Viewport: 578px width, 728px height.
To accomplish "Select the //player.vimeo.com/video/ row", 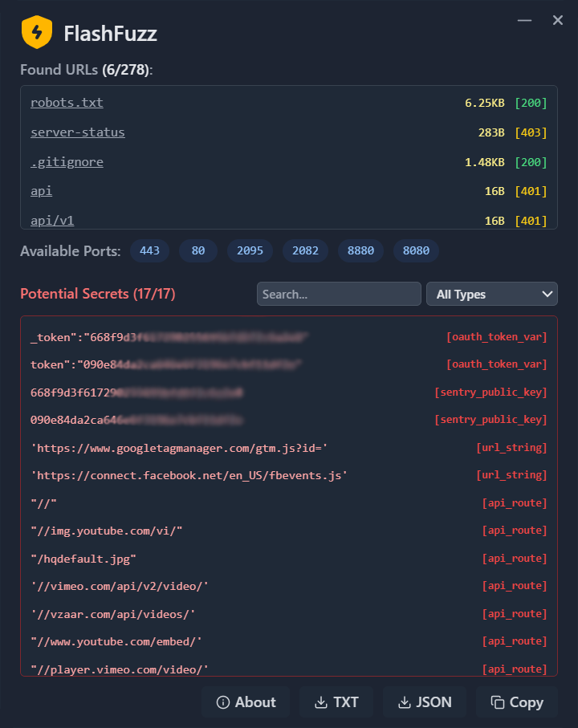I will [x=289, y=668].
